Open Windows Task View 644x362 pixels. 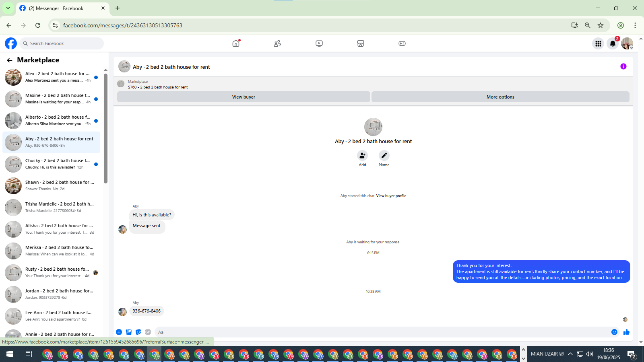29,354
